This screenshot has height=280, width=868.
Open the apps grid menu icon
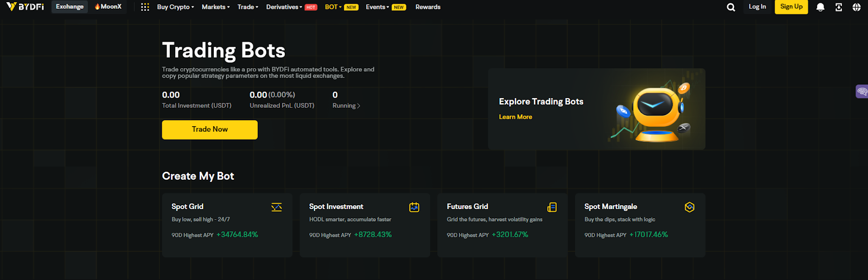145,7
